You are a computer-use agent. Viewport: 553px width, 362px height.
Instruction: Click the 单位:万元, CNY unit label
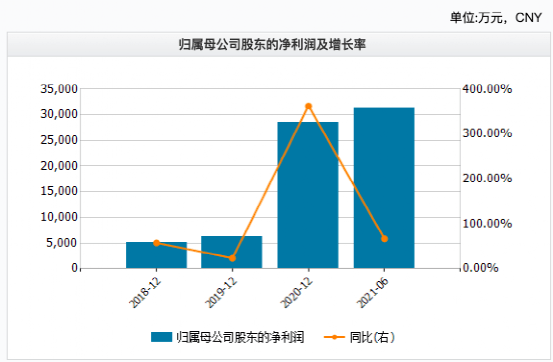[x=496, y=17]
